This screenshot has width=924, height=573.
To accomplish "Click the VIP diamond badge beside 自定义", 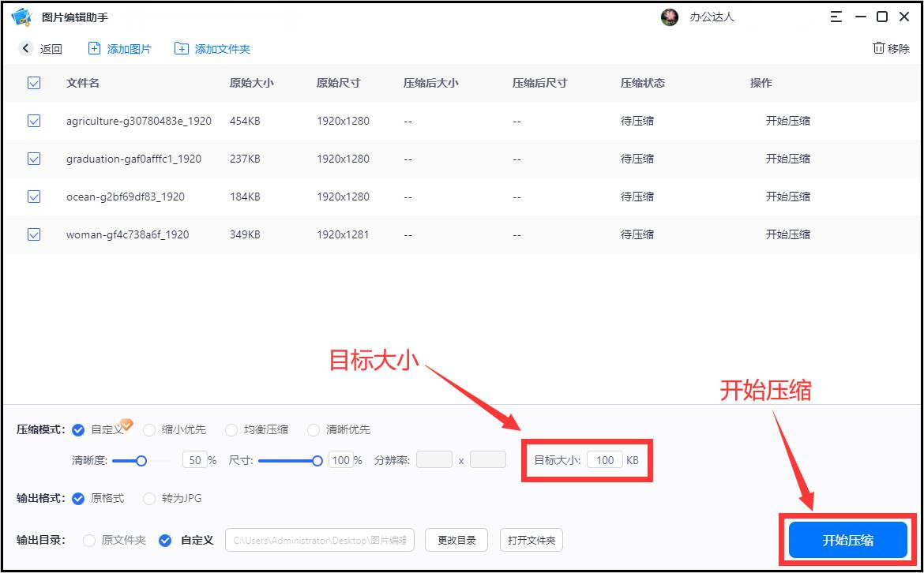I will pos(126,424).
